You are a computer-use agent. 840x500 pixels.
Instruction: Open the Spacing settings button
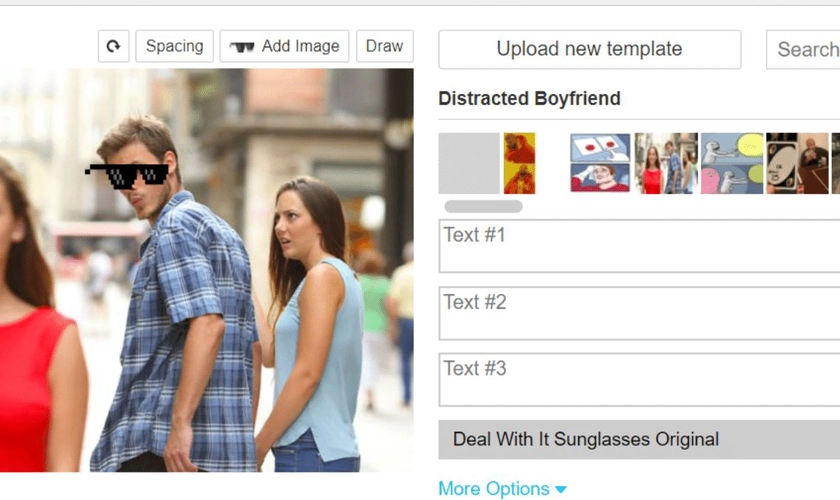coord(175,46)
